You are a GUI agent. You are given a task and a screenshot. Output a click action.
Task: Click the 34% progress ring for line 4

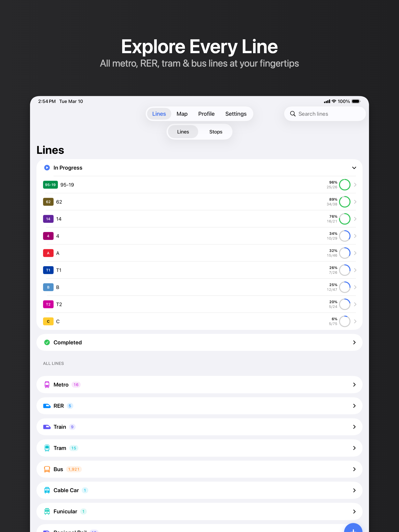click(345, 236)
